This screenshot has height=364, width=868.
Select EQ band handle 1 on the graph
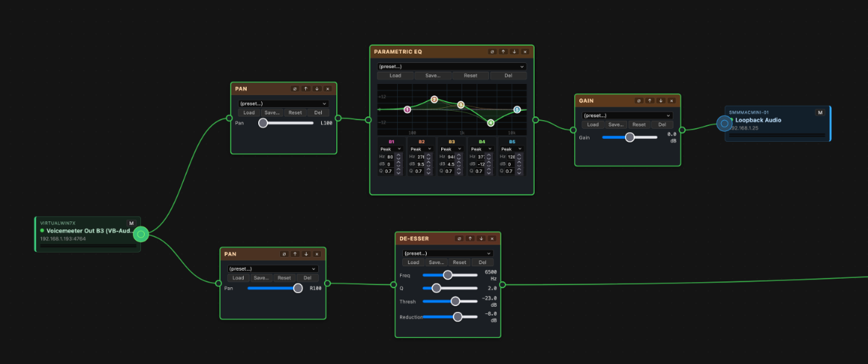tap(407, 110)
